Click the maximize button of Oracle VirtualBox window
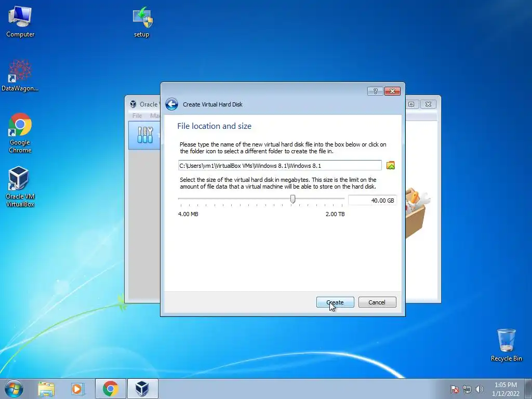The width and height of the screenshot is (532, 399). 411,104
